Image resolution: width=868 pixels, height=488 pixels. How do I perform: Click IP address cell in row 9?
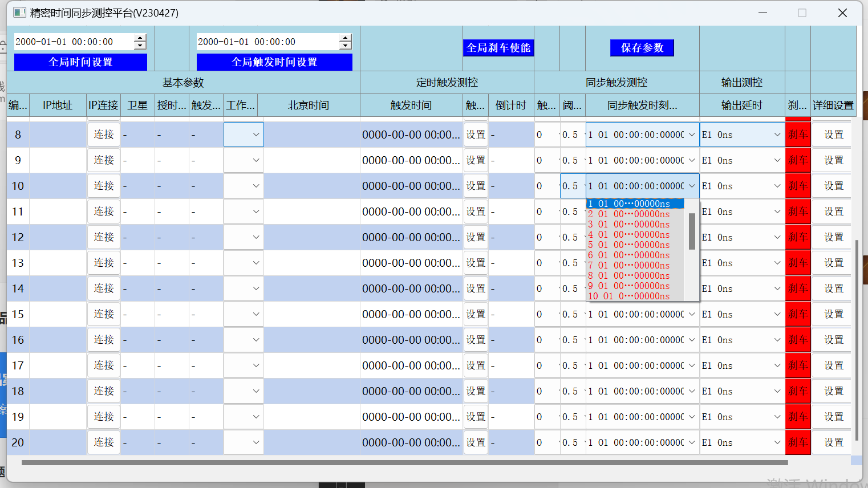[x=58, y=160]
